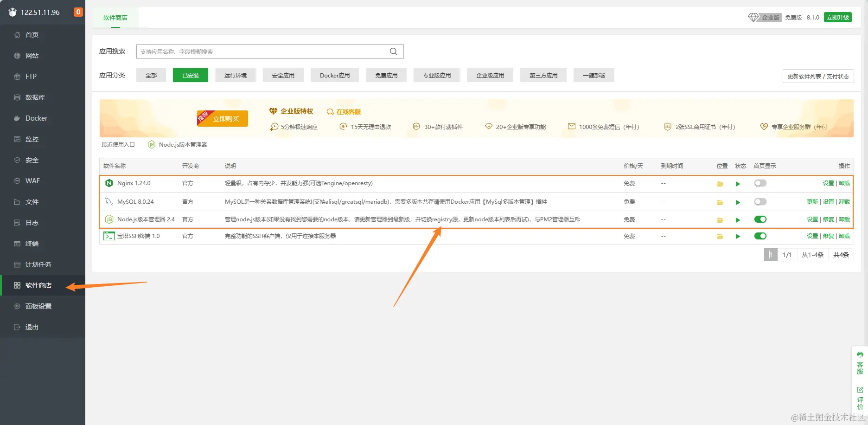Click the status play icon for Node.js版本管理器
Image resolution: width=868 pixels, height=425 pixels.
click(x=738, y=220)
